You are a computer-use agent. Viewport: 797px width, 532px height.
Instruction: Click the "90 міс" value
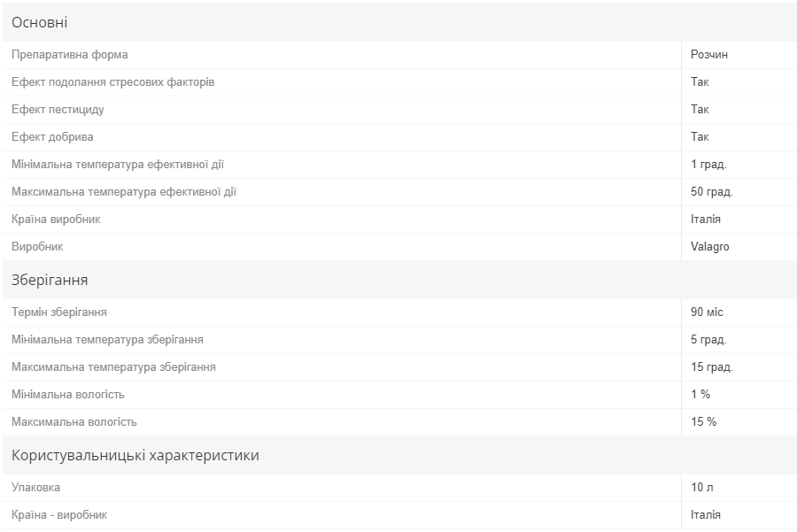[708, 312]
